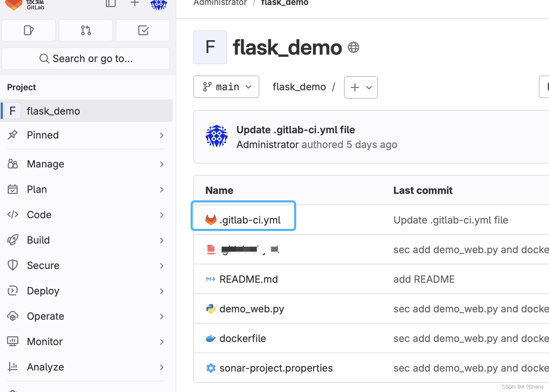Click the Administrator breadcrumb link
The height and width of the screenshot is (392, 549).
220,3
